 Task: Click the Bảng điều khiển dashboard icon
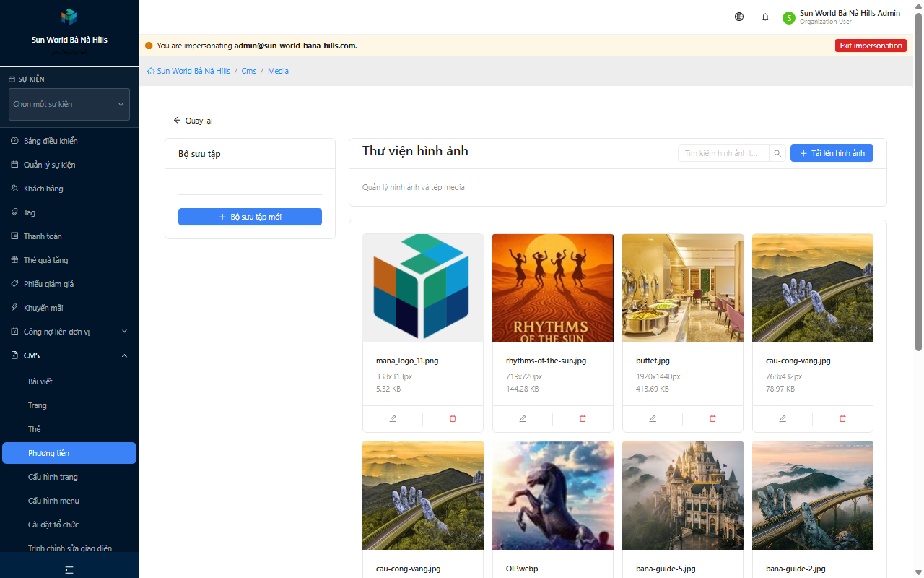coord(15,141)
